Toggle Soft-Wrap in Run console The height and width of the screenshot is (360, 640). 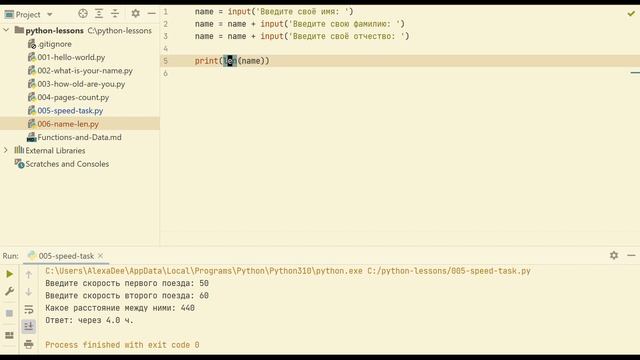coord(29,309)
